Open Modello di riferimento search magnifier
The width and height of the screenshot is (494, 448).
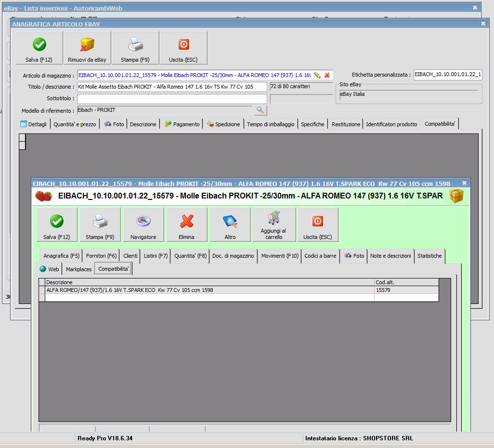[260, 110]
